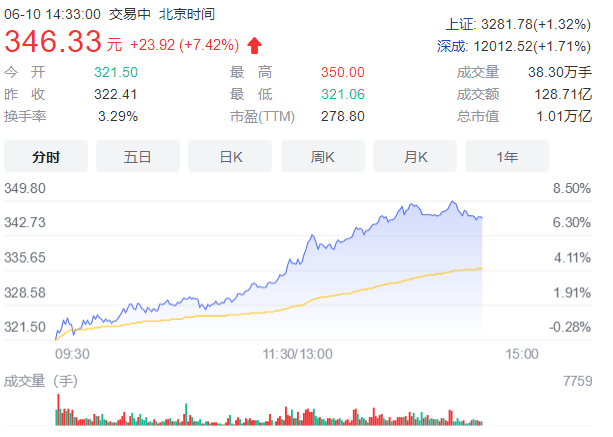Click the 市盈(TTM) value 278.80
Screen dimensions: 613x437
tap(343, 116)
